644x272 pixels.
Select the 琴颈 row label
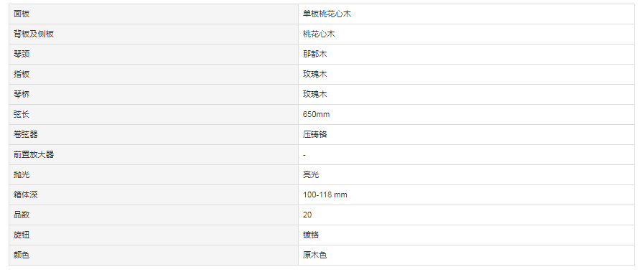22,54
